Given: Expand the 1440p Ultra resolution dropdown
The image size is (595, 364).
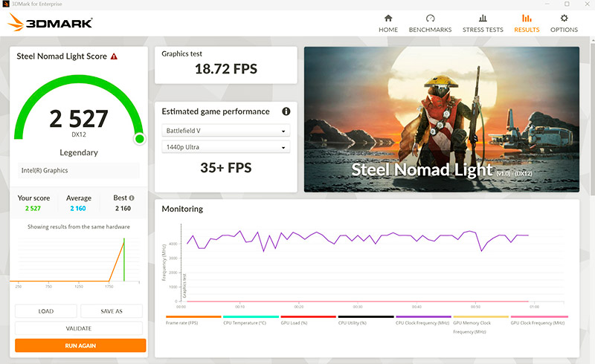Looking at the screenshot, I should click(225, 148).
